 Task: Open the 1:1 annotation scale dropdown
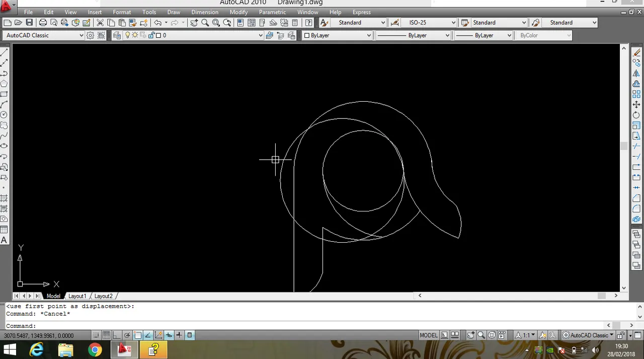point(525,335)
